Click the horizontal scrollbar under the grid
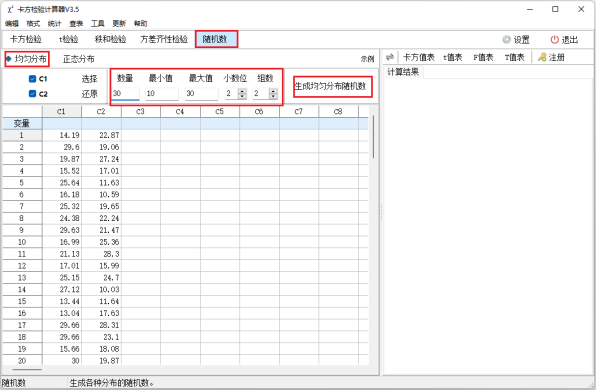The height and width of the screenshot is (390, 596). pos(27,369)
